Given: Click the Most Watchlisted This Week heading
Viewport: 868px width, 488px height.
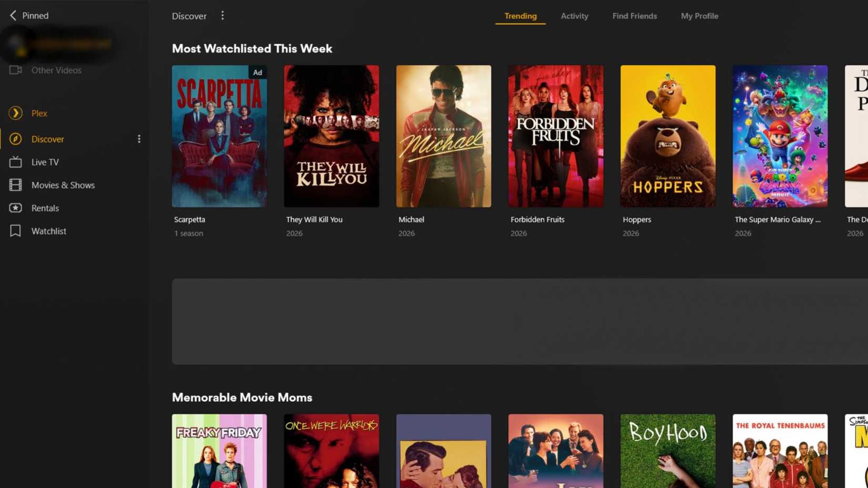Looking at the screenshot, I should click(x=252, y=48).
